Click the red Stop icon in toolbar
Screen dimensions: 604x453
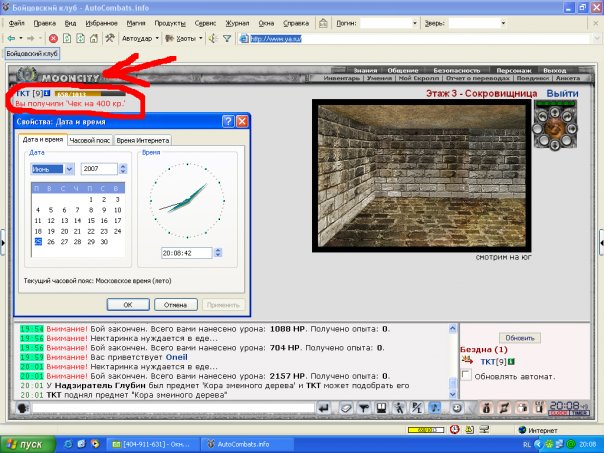[x=54, y=38]
